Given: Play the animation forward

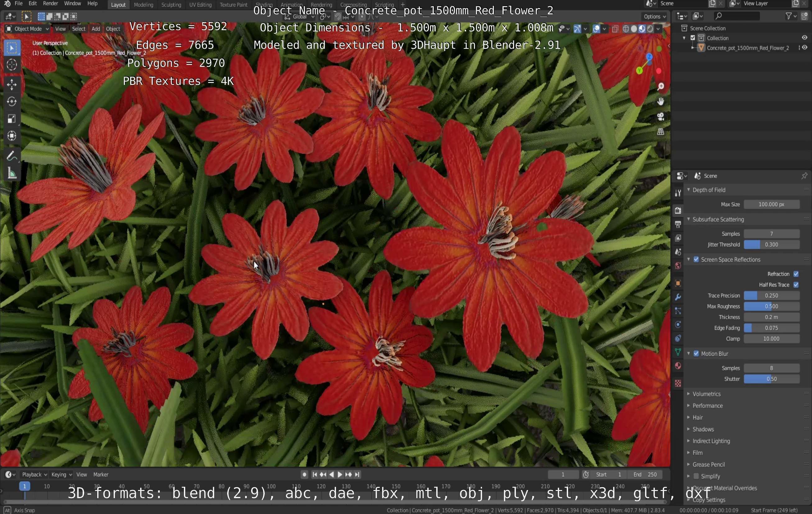Looking at the screenshot, I should (340, 475).
